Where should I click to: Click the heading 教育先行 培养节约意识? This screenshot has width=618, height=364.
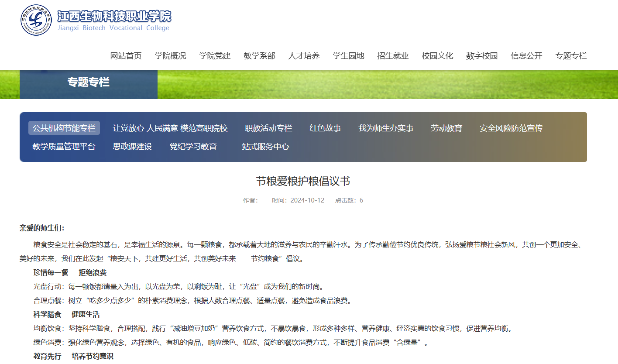[73, 356]
